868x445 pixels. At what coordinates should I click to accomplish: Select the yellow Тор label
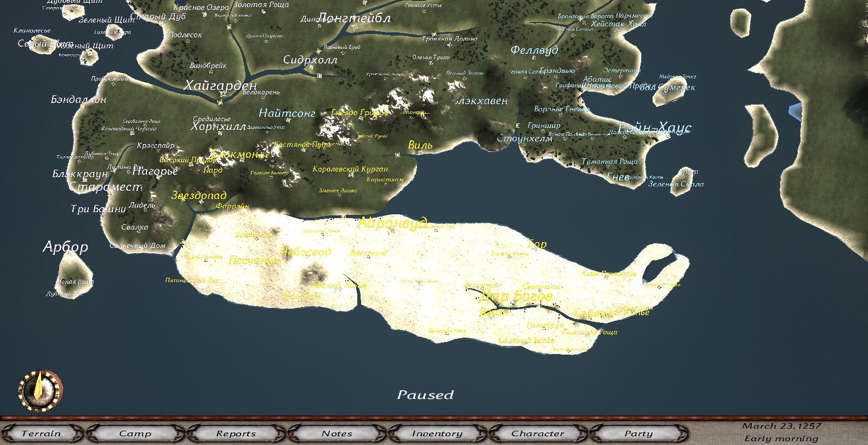537,244
